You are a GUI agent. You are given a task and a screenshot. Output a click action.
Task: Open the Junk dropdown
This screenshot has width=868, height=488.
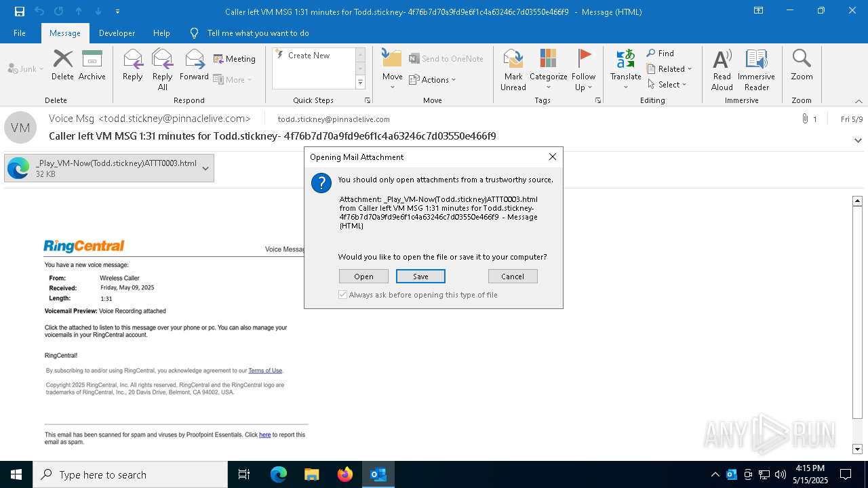point(26,69)
